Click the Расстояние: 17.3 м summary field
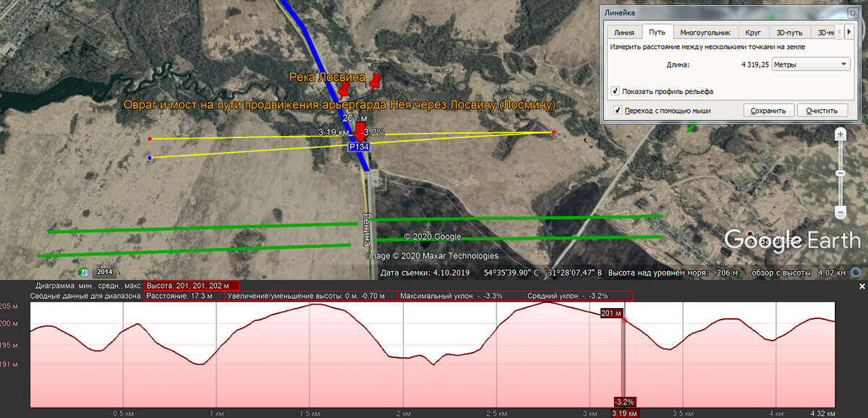The width and height of the screenshot is (868, 418). [184, 296]
